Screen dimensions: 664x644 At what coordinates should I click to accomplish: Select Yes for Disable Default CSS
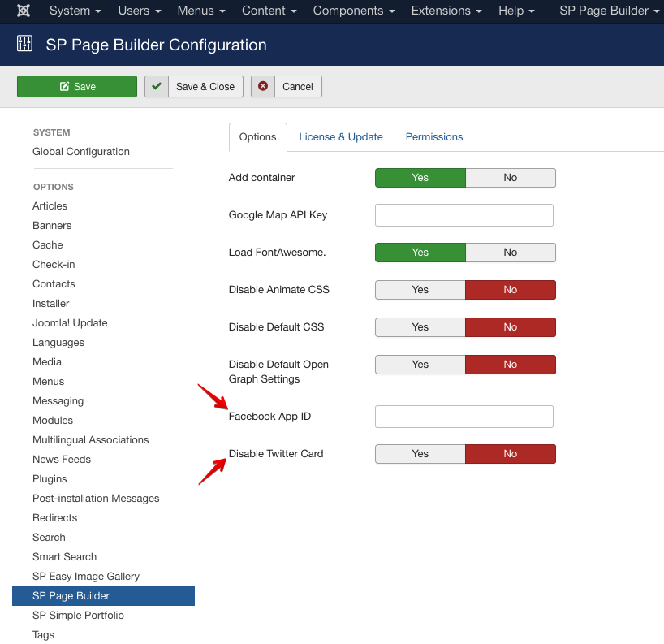(420, 327)
